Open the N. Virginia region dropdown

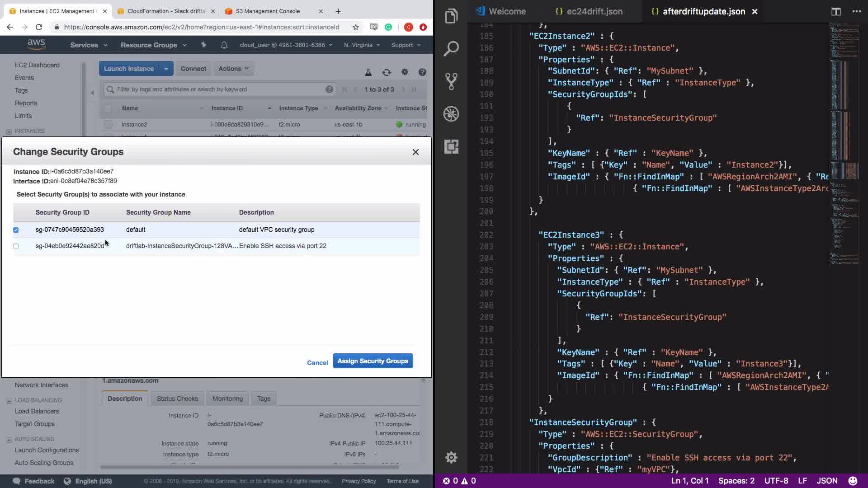[361, 45]
